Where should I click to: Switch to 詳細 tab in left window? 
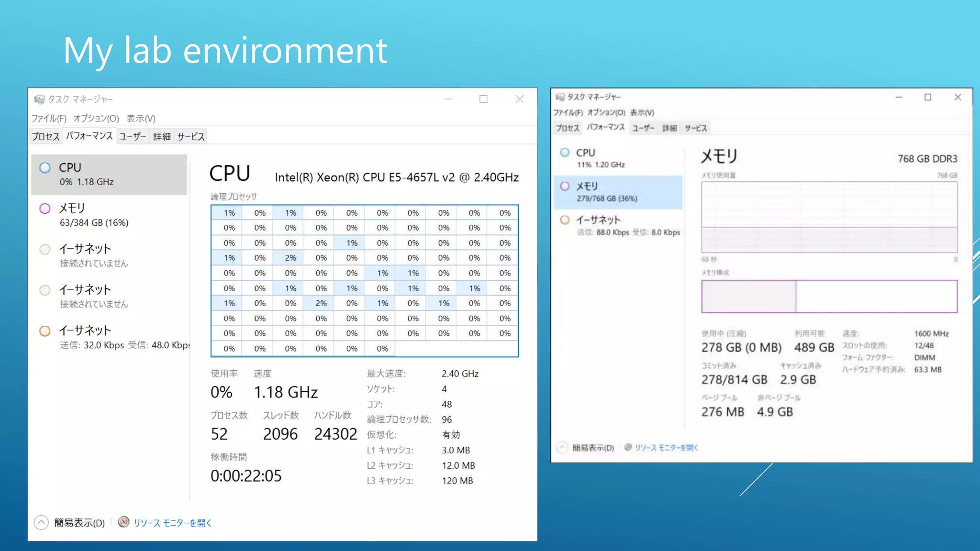162,136
